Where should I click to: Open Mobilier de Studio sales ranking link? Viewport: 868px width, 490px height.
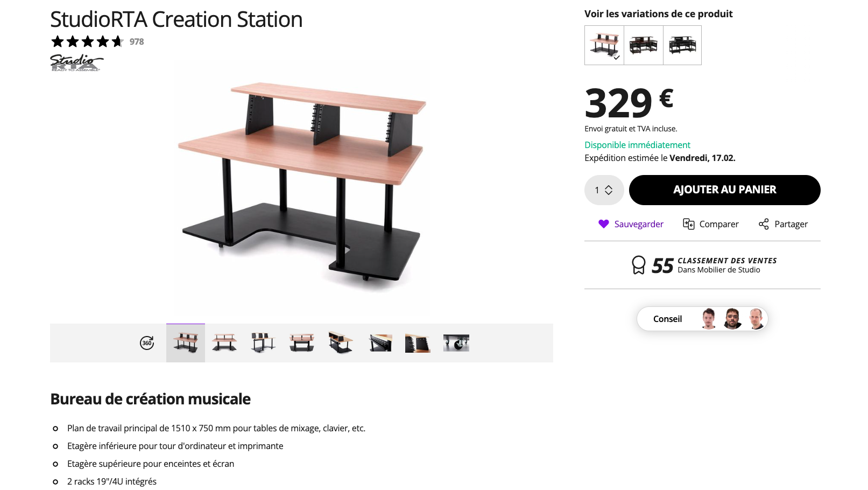(x=718, y=270)
